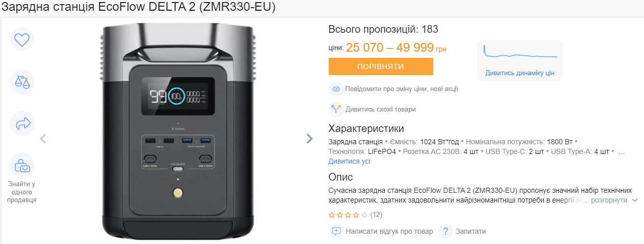This screenshot has width=644, height=244.
Task: Show next product image with right chevron
Action: click(x=309, y=138)
